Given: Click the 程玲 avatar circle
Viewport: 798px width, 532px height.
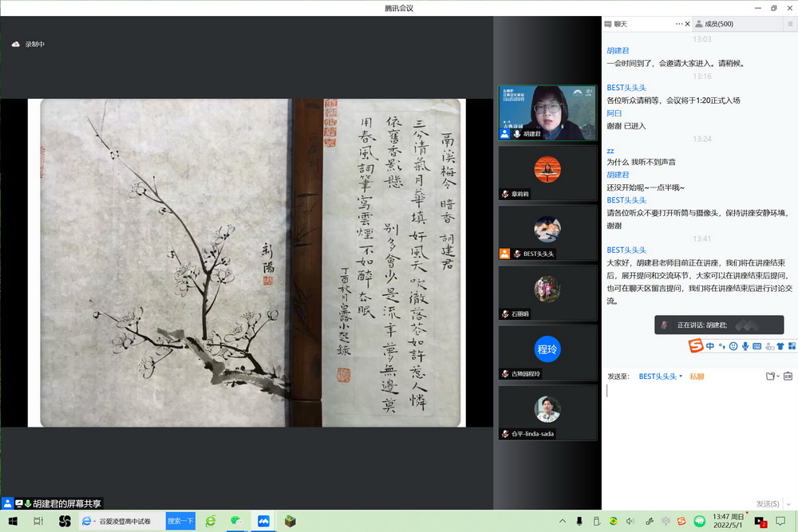Looking at the screenshot, I should (x=547, y=349).
